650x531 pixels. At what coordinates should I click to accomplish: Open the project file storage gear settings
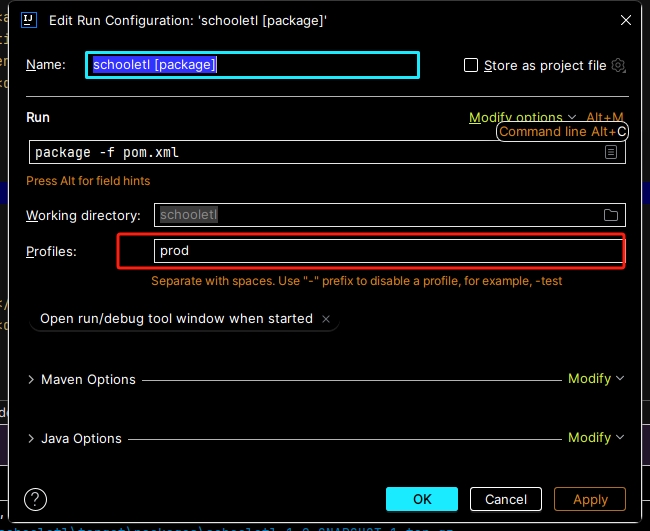tap(618, 65)
